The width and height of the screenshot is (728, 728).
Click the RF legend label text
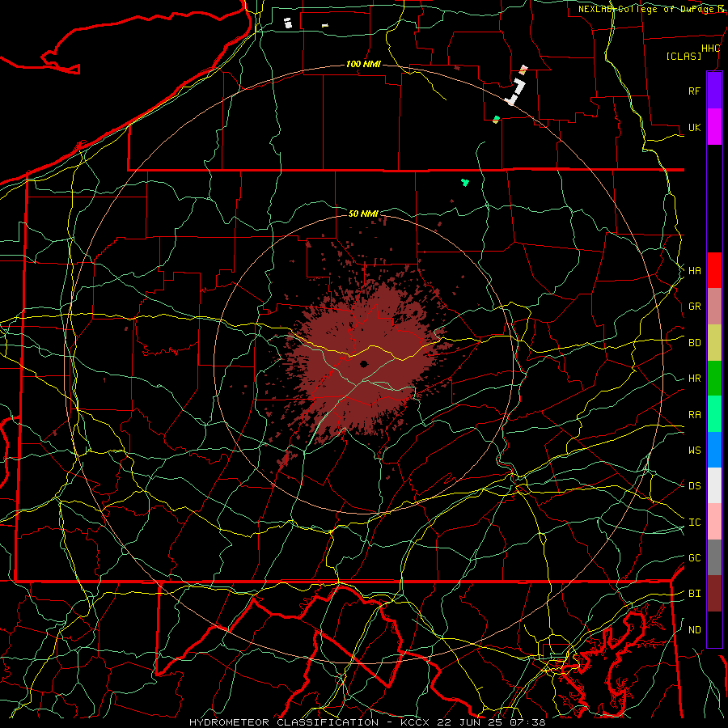pos(694,91)
